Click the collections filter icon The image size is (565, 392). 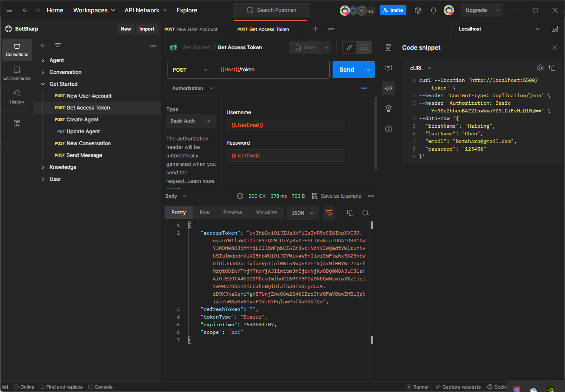(x=58, y=46)
